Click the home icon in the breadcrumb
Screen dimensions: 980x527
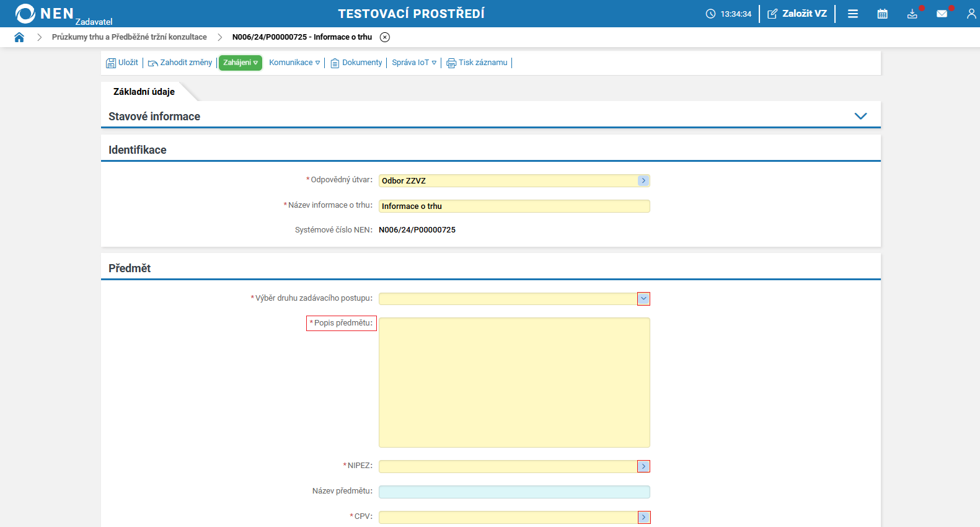[x=19, y=37]
